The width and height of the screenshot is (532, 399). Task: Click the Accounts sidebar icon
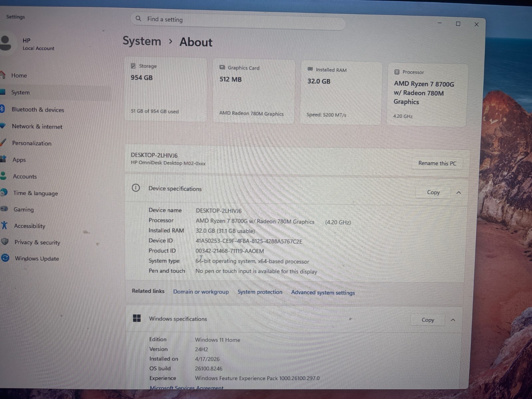tap(3, 176)
